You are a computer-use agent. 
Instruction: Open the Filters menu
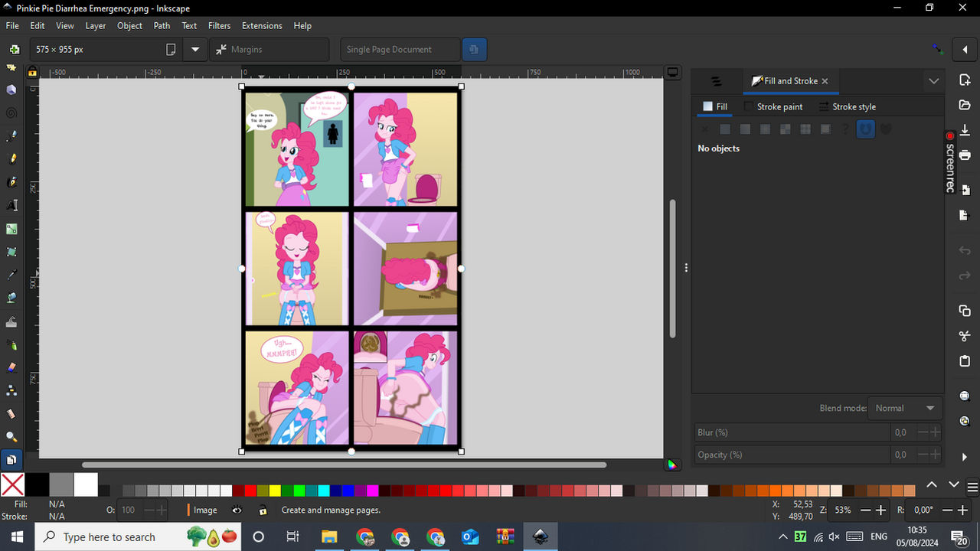(219, 26)
